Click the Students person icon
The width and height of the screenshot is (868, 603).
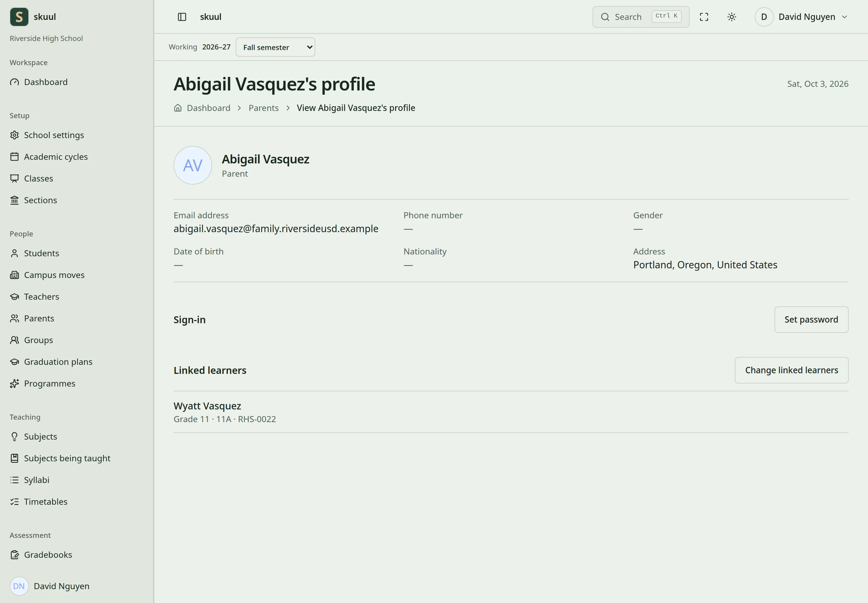click(14, 253)
